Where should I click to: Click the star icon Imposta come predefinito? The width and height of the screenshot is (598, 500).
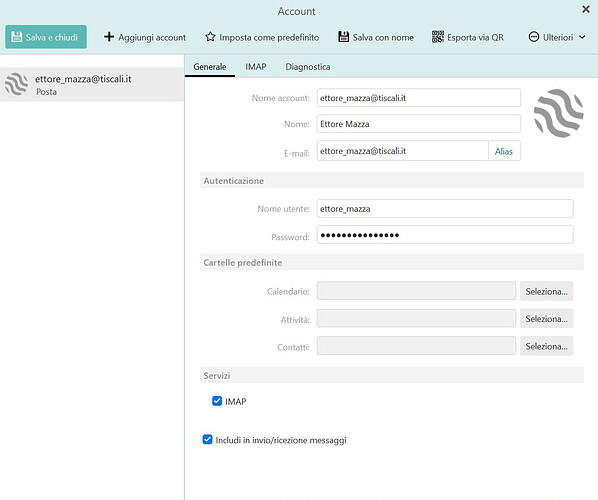coord(210,37)
